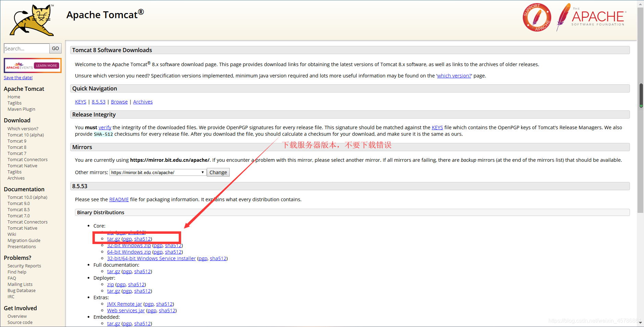The image size is (644, 327).
Task: Open the KEYS file link in Release Integrity
Action: click(x=437, y=128)
